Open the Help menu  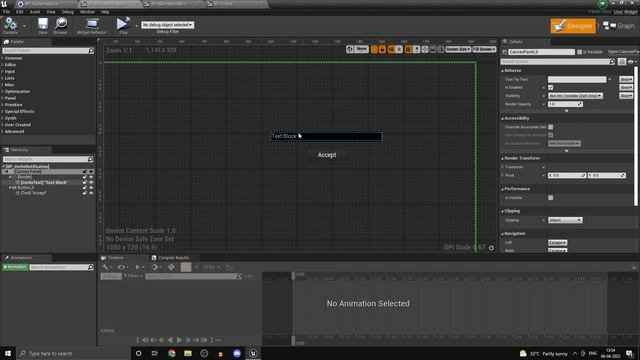[x=105, y=12]
